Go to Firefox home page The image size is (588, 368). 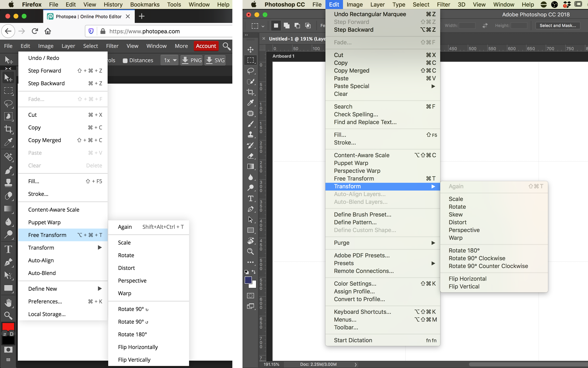click(48, 31)
